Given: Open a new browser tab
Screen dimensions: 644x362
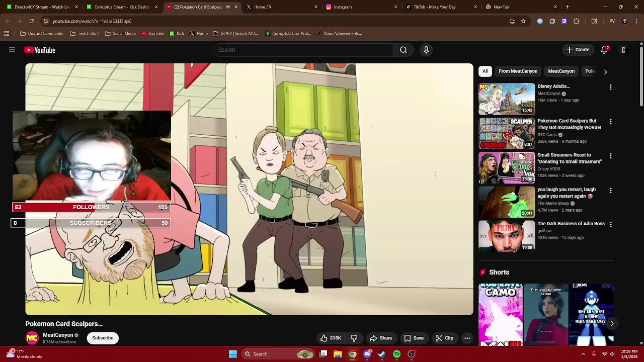Looking at the screenshot, I should tap(567, 7).
